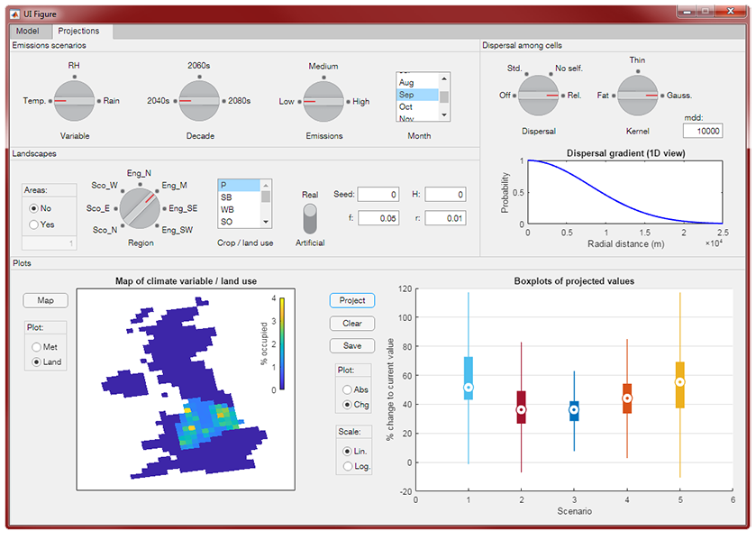
Task: Set Kernel knob to Thin
Action: pyautogui.click(x=637, y=60)
